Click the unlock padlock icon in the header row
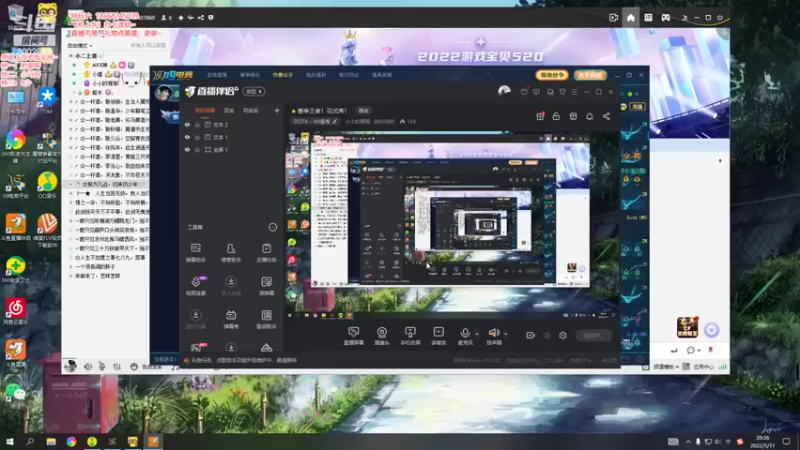This screenshot has width=800, height=450. pos(556,116)
